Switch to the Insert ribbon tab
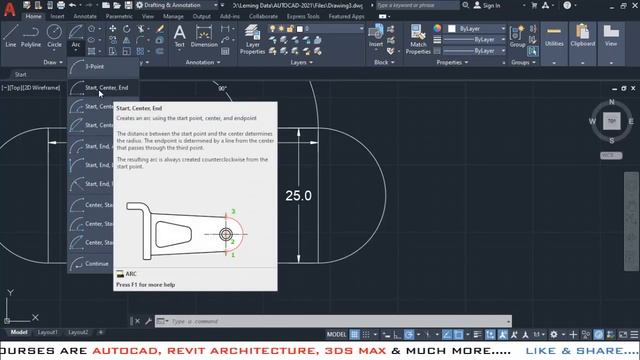The height and width of the screenshot is (360, 640). click(58, 17)
